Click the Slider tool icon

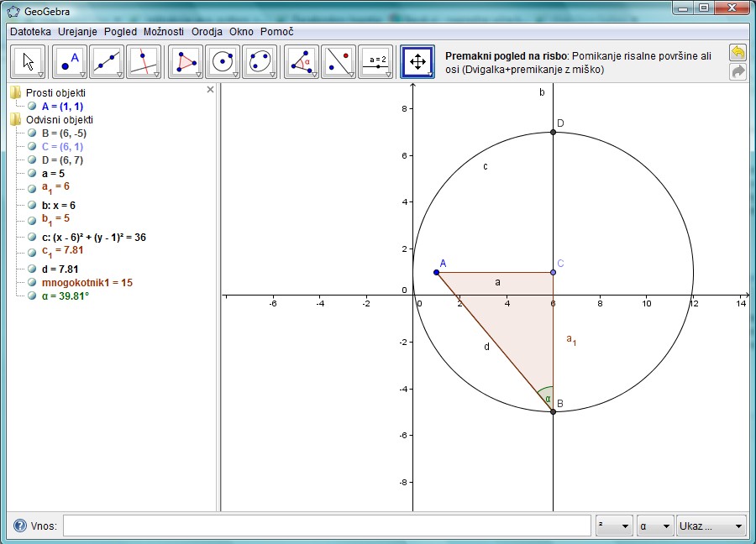(375, 61)
